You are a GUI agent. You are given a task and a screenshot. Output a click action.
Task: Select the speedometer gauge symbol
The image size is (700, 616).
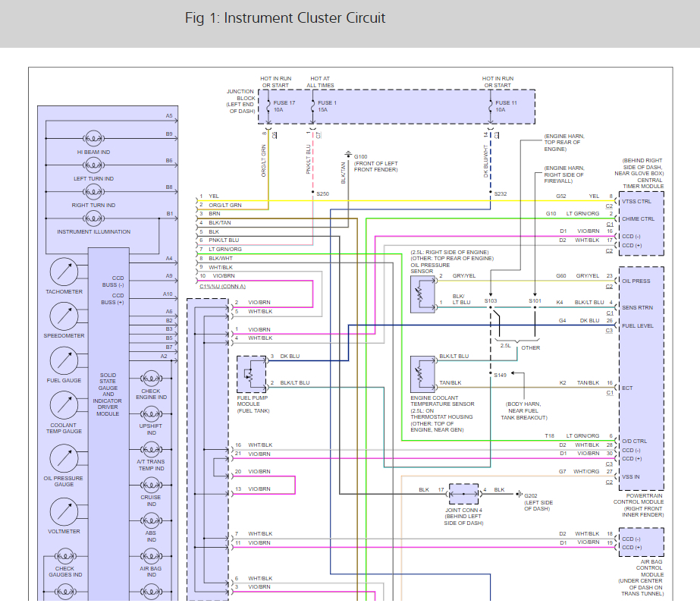pyautogui.click(x=64, y=316)
